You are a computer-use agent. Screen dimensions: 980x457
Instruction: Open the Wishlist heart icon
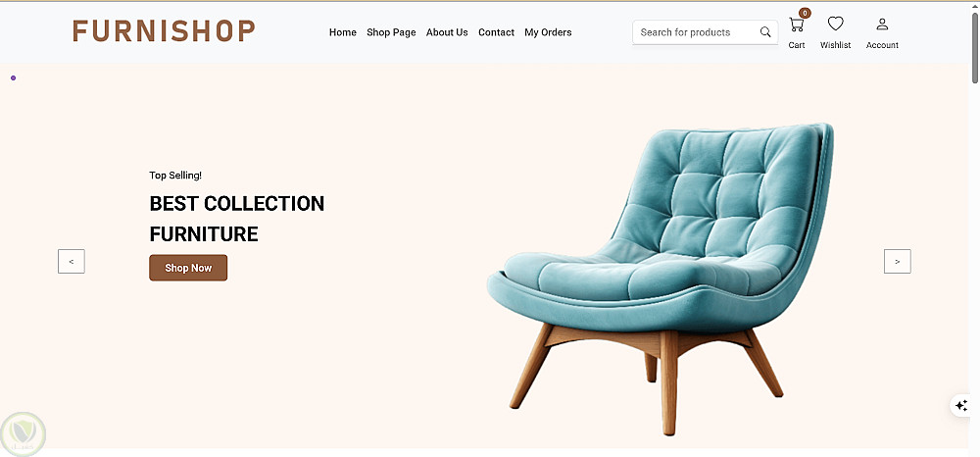coord(835,24)
